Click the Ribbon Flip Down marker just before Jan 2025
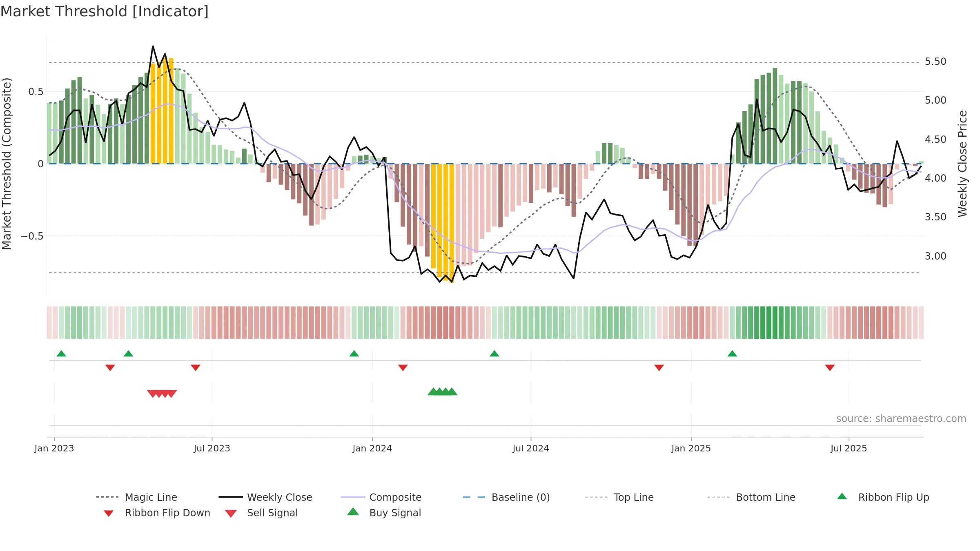 pos(659,368)
